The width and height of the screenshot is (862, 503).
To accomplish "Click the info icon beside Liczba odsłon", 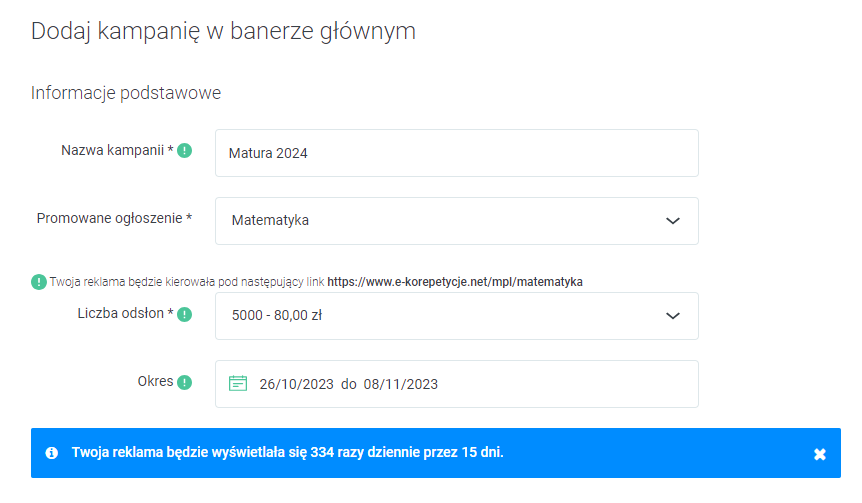I will [x=185, y=314].
